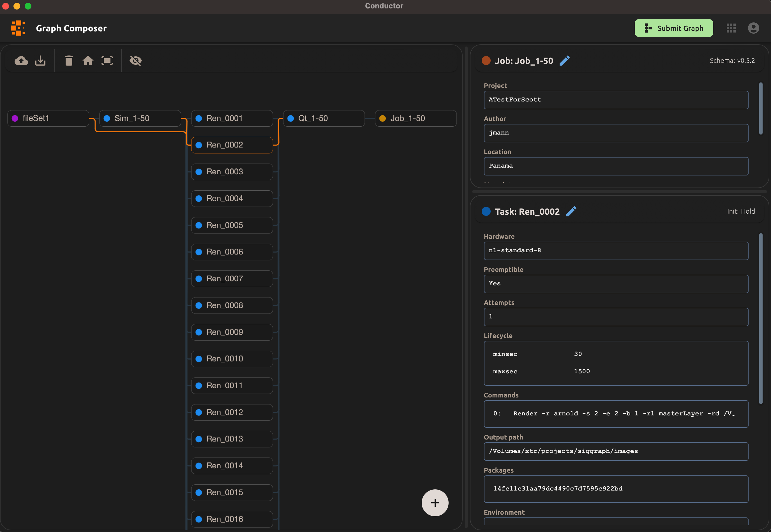Click the Conductor logo icon

[18, 28]
